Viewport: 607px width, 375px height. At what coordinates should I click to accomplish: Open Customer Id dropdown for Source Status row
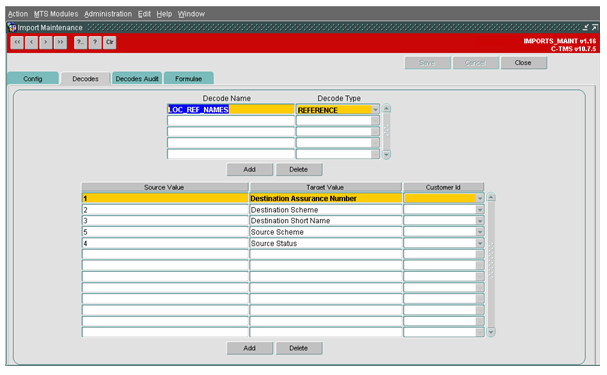pos(480,243)
